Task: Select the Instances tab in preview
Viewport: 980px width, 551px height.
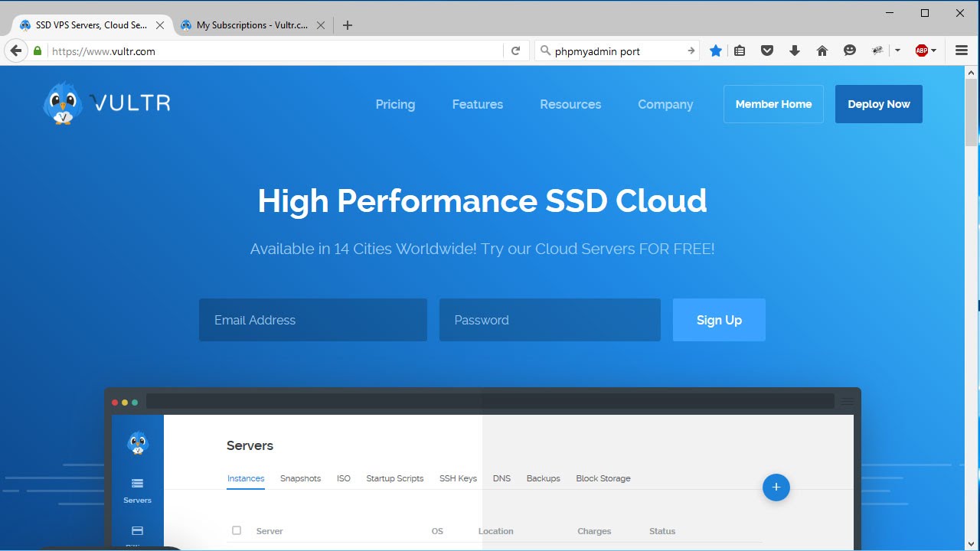Action: coord(246,478)
